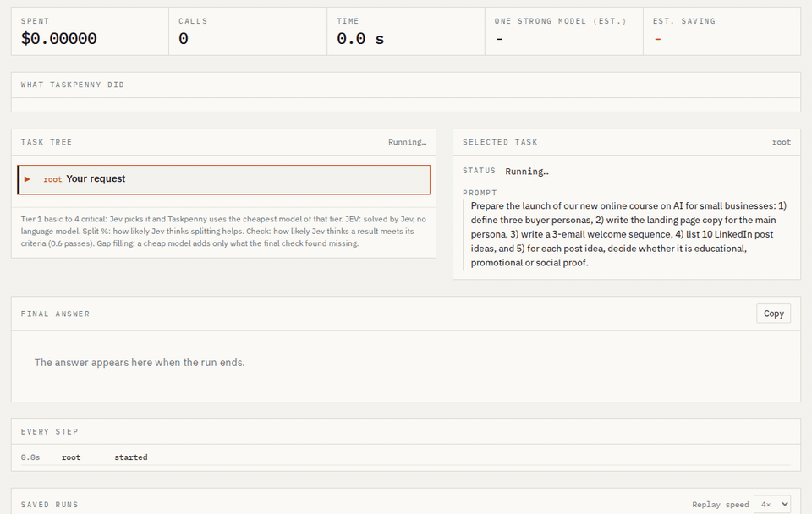Click the Spent value $0.00000
The width and height of the screenshot is (812, 514).
click(x=58, y=39)
